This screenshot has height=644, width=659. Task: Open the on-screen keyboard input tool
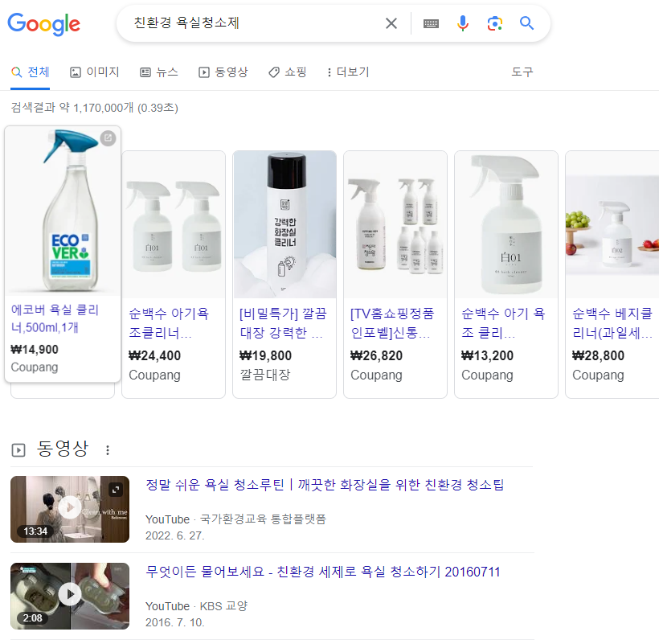coord(431,23)
